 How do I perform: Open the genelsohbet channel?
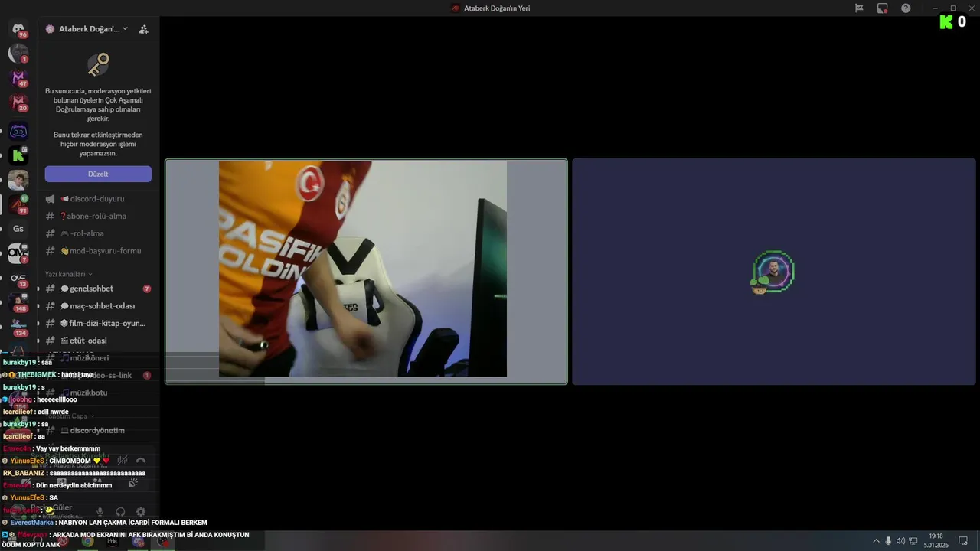click(97, 289)
